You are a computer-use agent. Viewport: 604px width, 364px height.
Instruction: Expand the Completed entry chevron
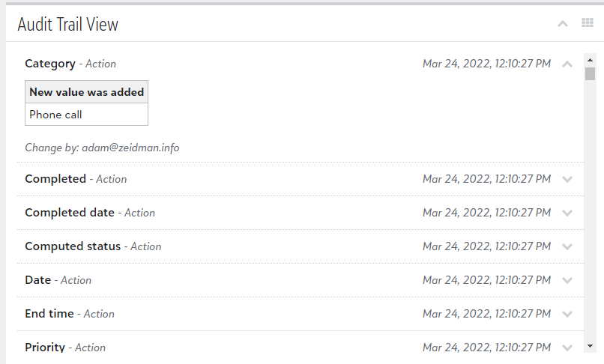click(x=567, y=179)
